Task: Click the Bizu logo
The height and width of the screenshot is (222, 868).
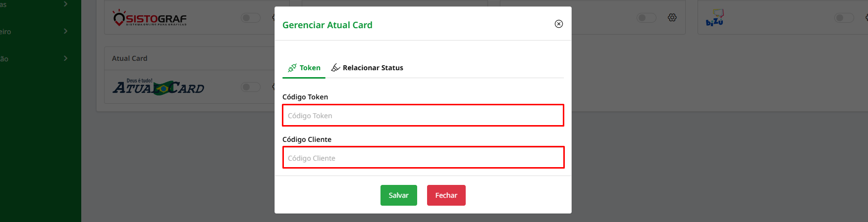Action: [x=714, y=18]
